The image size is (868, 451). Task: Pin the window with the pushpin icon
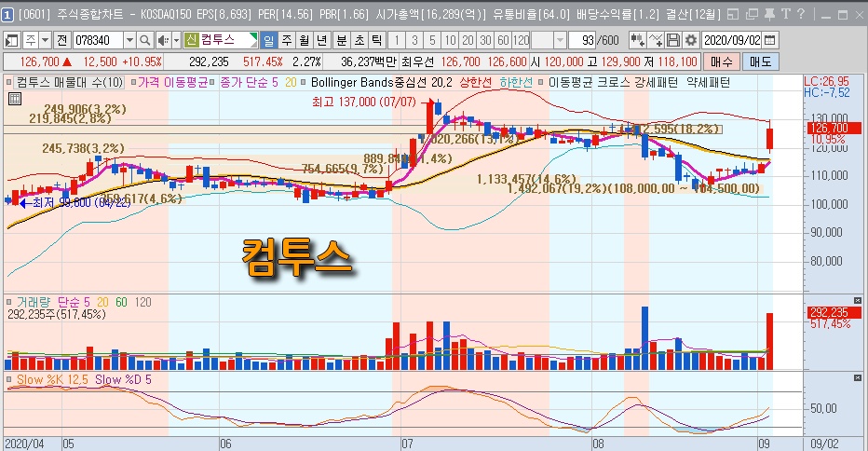769,14
